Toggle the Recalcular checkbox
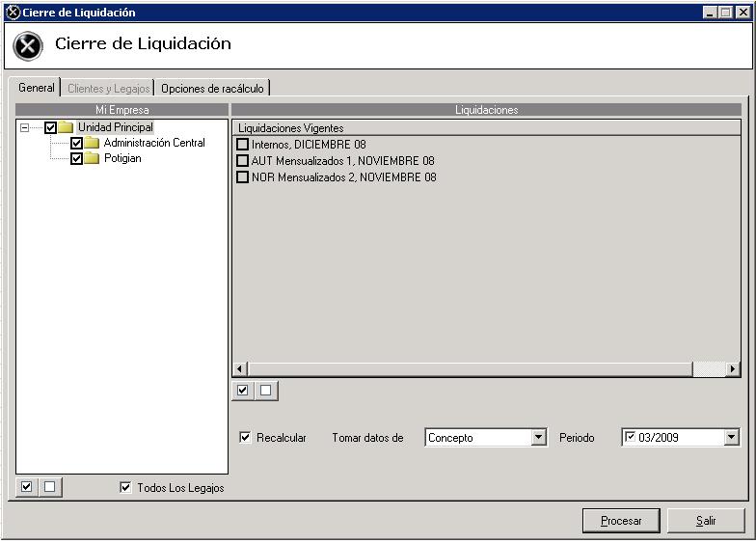Viewport: 756px width, 543px height. (x=245, y=438)
